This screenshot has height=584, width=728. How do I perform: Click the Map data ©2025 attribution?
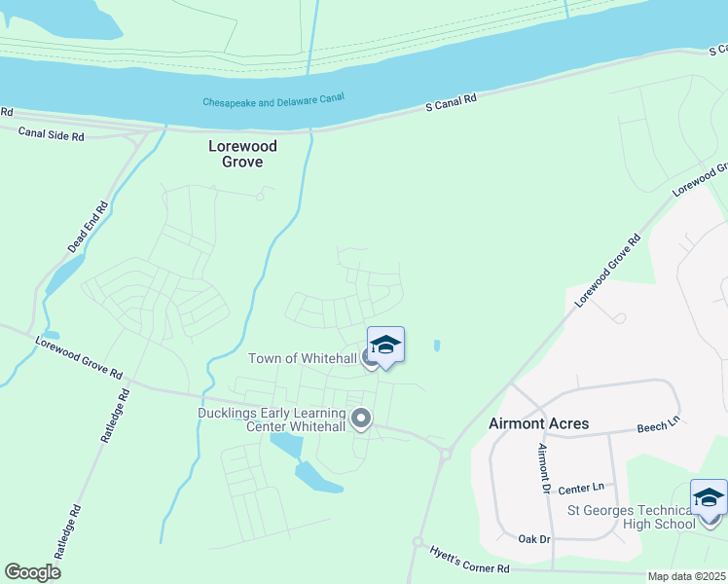687,576
